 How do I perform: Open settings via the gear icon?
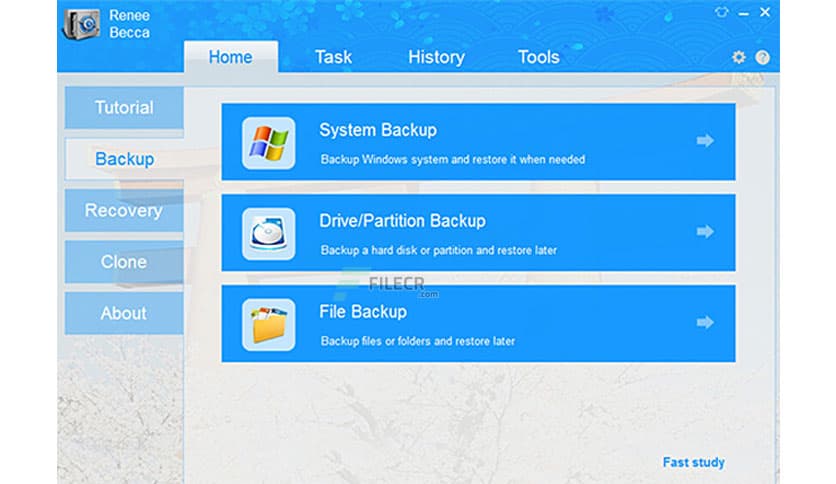click(738, 57)
